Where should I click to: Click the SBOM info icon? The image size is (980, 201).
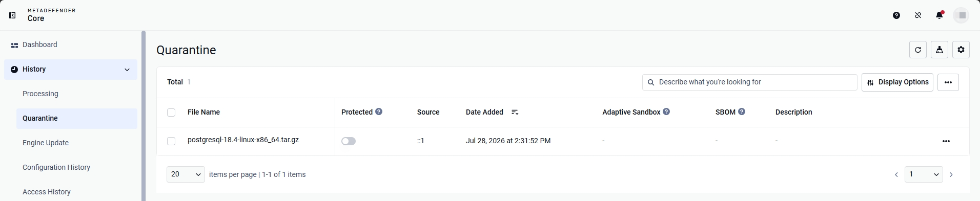point(742,111)
